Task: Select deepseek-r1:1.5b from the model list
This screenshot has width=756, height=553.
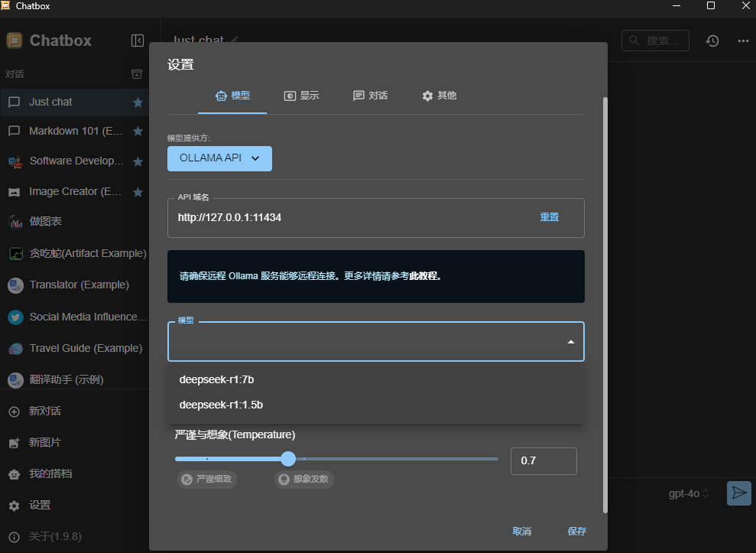Action: click(375, 405)
